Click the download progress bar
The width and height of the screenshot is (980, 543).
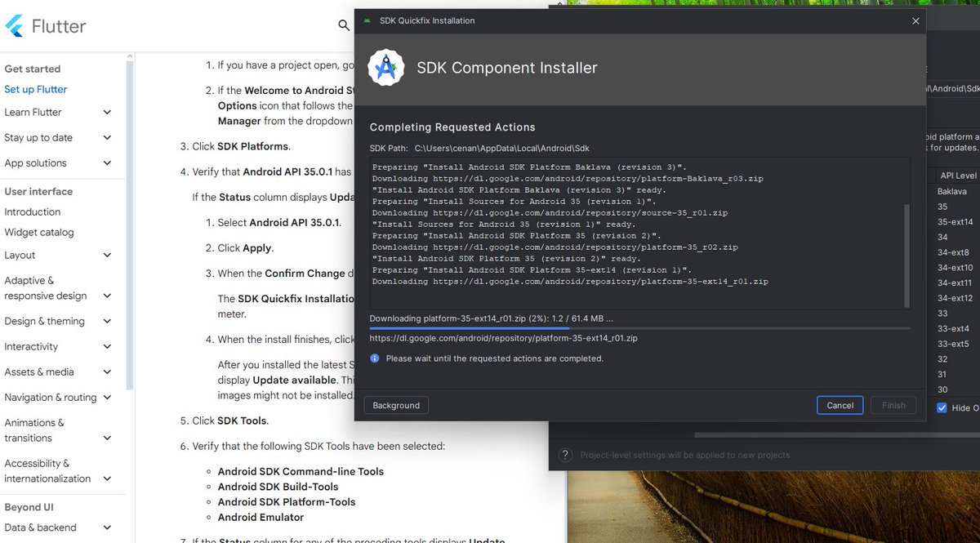point(639,328)
